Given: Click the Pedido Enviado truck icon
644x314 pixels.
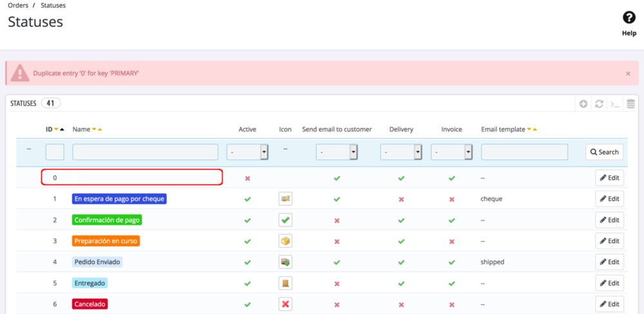Looking at the screenshot, I should point(285,262).
